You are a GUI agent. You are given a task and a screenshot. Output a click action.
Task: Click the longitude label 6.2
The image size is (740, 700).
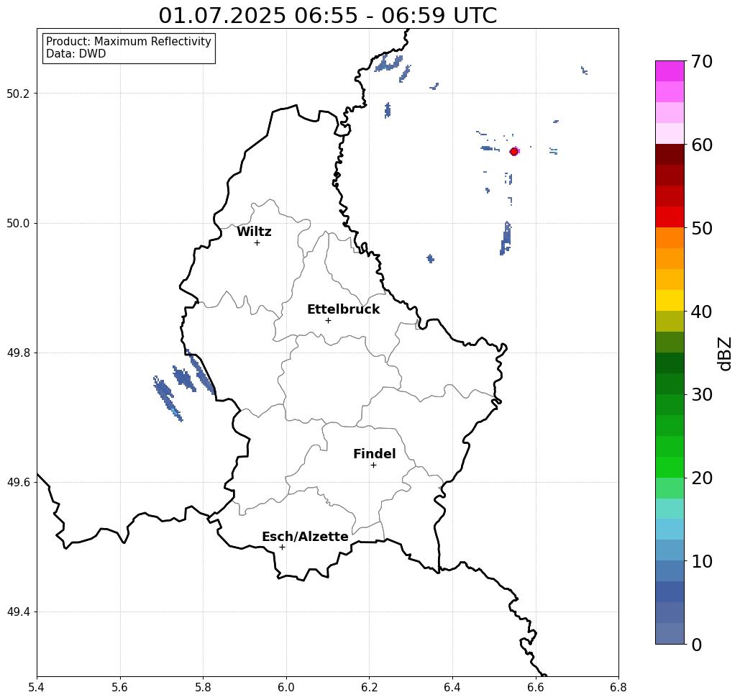point(369,687)
